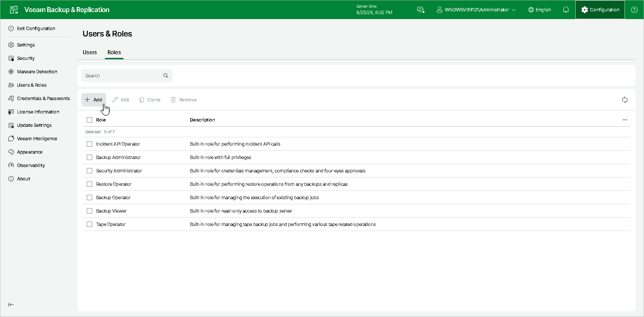Check the Security Administrator checkbox
This screenshot has height=317, width=644.
coord(89,171)
